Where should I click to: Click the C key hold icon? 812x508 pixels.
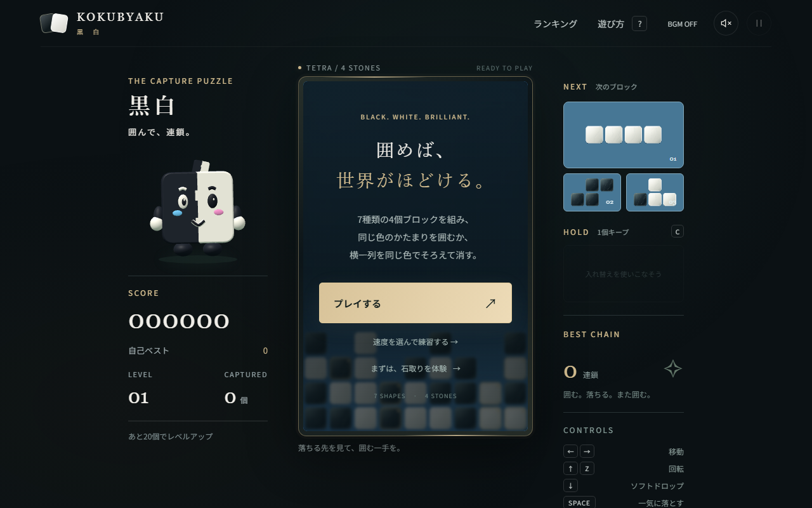pyautogui.click(x=678, y=232)
